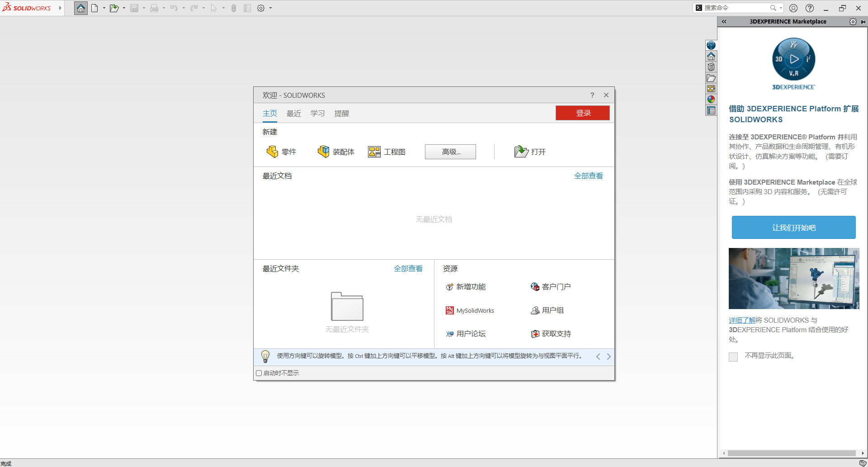
Task: Open the Design Library panel
Action: [711, 67]
